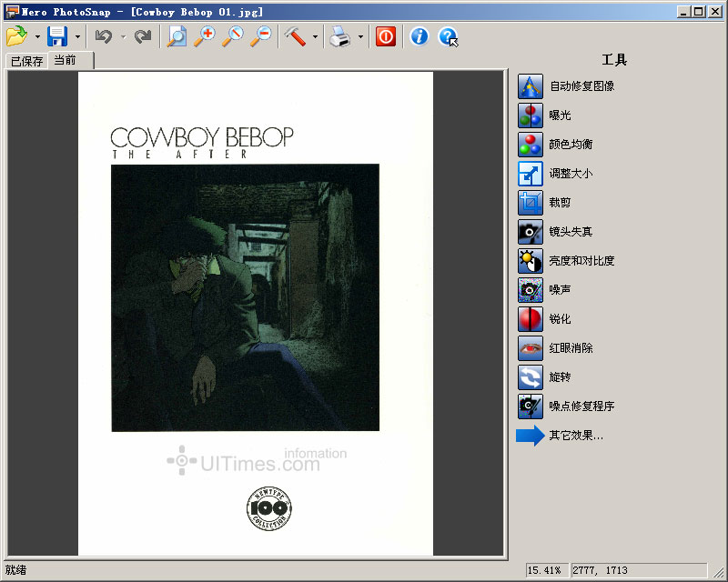Click the Cowboy Bebop image preview
728x582 pixels.
point(256,313)
